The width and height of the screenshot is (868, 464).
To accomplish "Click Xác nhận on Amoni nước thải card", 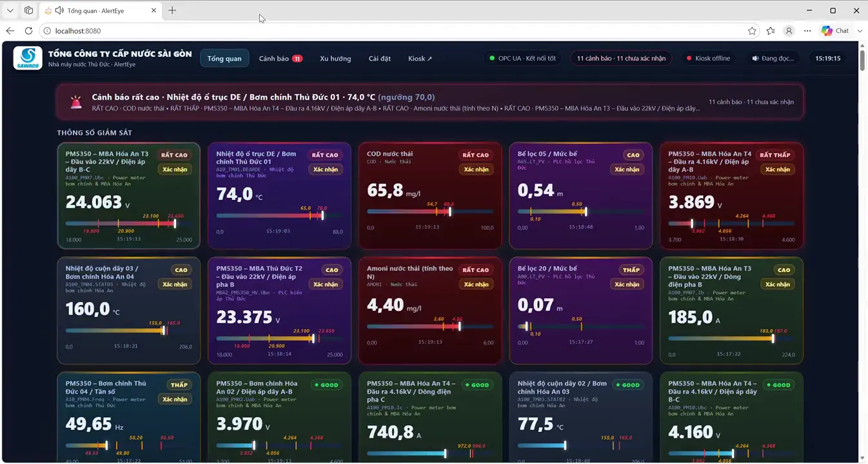I will point(476,284).
